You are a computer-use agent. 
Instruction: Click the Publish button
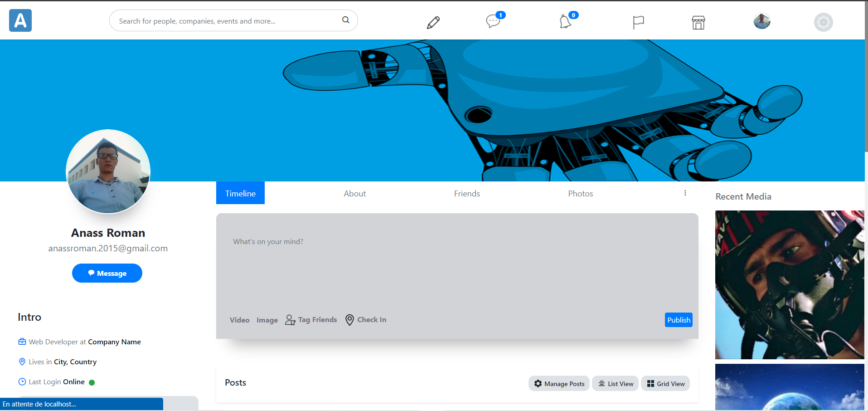coord(679,320)
